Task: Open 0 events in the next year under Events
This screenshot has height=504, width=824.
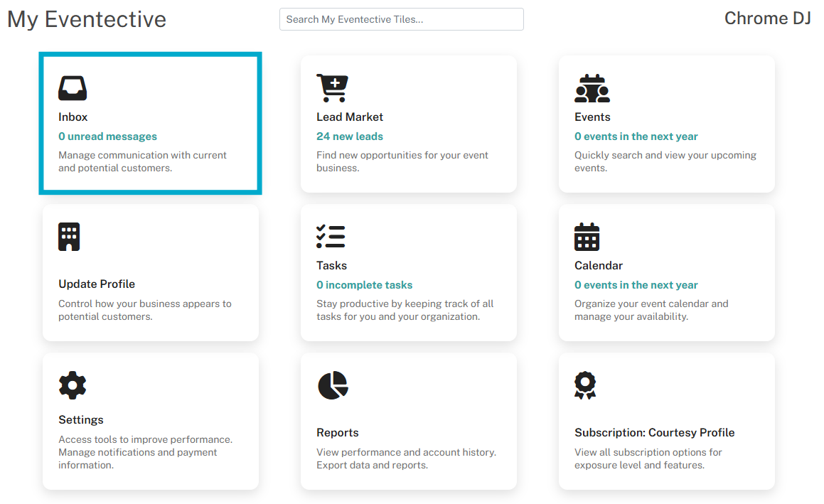Action: (636, 136)
